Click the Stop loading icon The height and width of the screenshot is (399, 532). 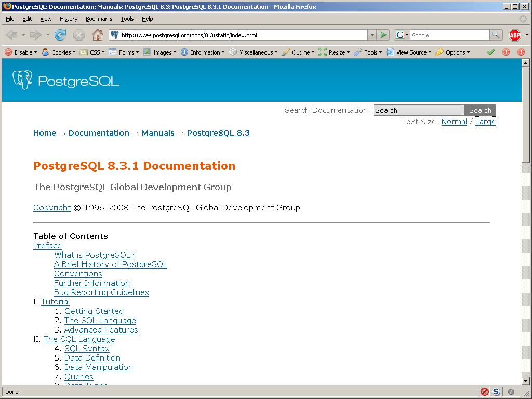tap(79, 35)
